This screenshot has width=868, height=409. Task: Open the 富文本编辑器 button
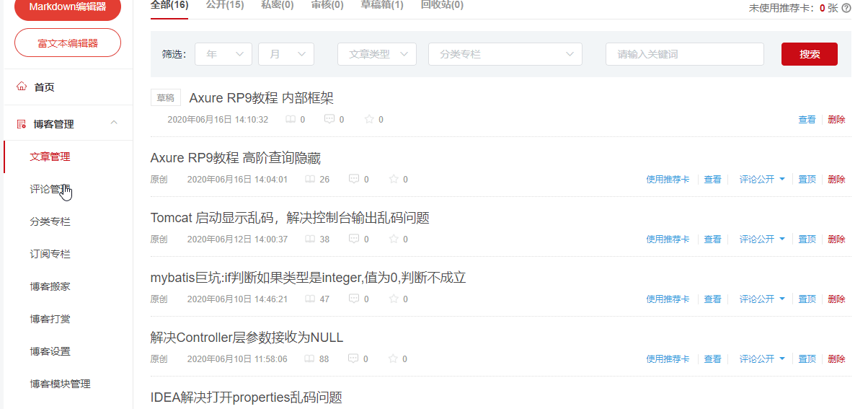pos(68,43)
